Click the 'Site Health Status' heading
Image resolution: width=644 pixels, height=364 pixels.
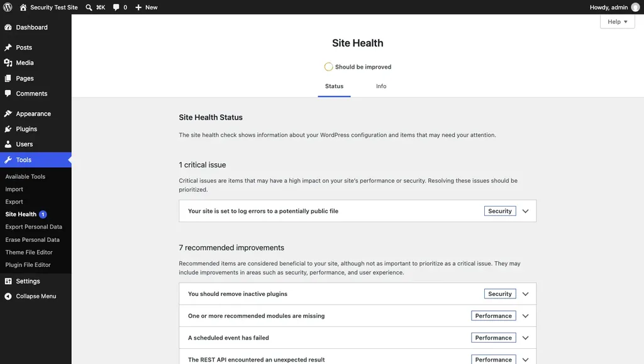click(x=211, y=117)
